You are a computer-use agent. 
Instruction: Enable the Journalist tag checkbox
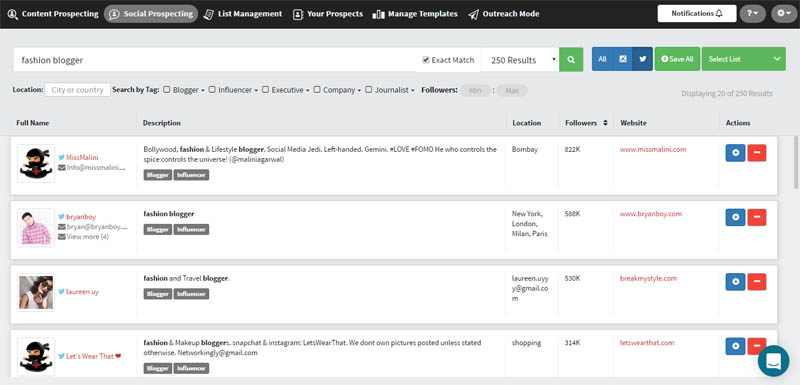click(x=368, y=90)
